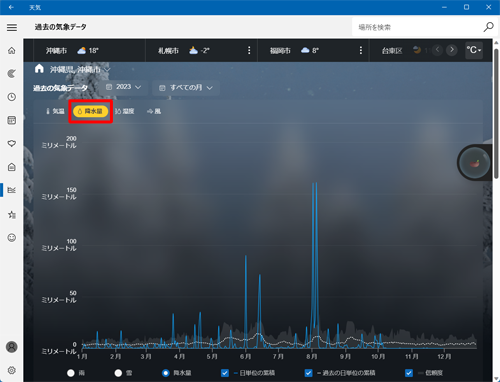500x382 pixels.
Task: Open the 札幌市 options menu
Action: (x=249, y=50)
